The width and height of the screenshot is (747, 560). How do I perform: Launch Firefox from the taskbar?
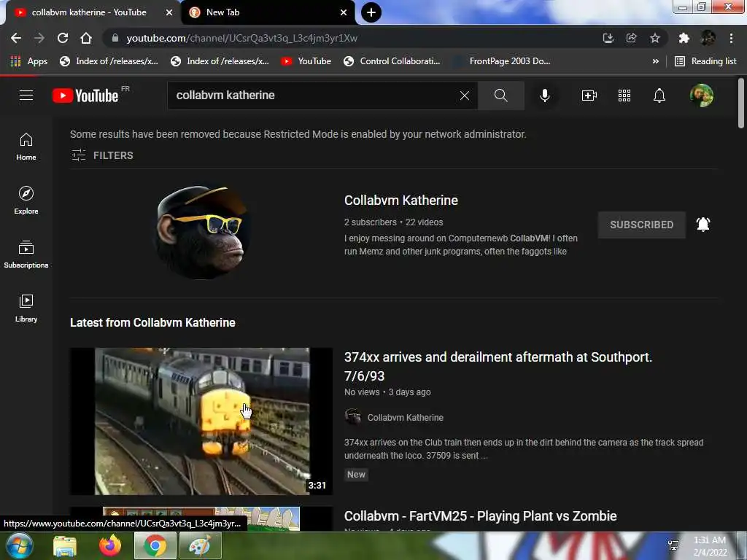109,545
